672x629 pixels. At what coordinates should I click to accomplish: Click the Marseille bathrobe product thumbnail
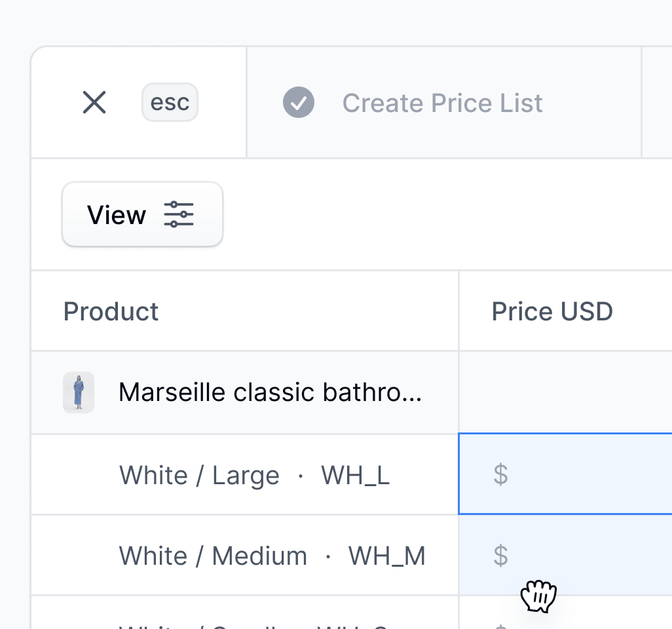click(x=79, y=392)
